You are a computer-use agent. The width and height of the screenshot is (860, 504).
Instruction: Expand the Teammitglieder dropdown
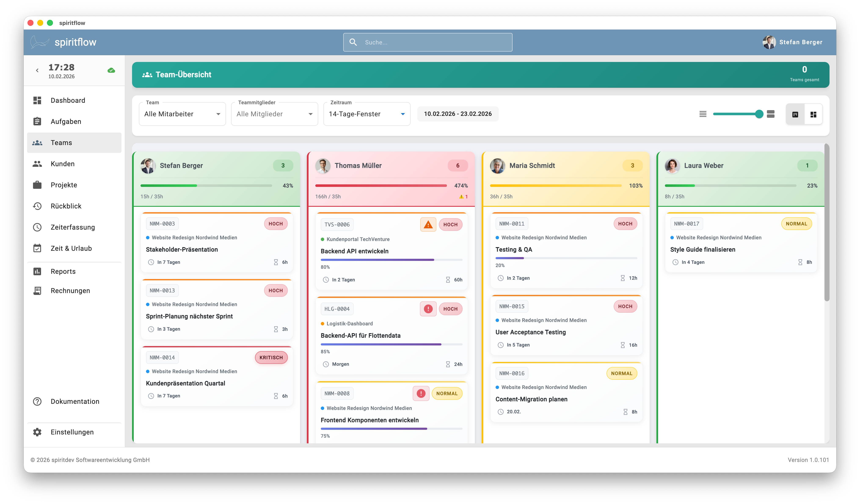coord(274,114)
